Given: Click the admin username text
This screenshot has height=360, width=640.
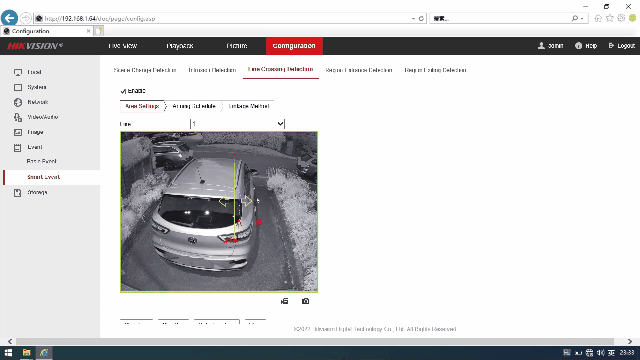Looking at the screenshot, I should click(x=556, y=46).
